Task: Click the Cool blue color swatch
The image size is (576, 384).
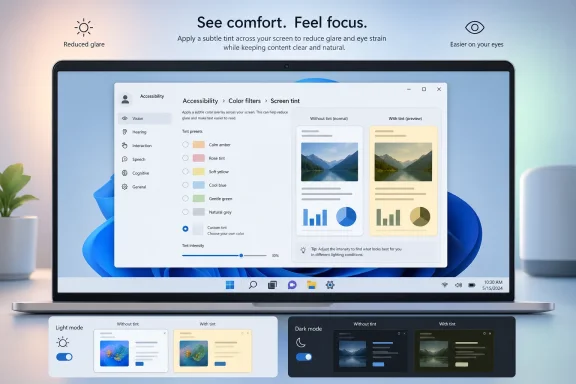Action: pyautogui.click(x=199, y=185)
